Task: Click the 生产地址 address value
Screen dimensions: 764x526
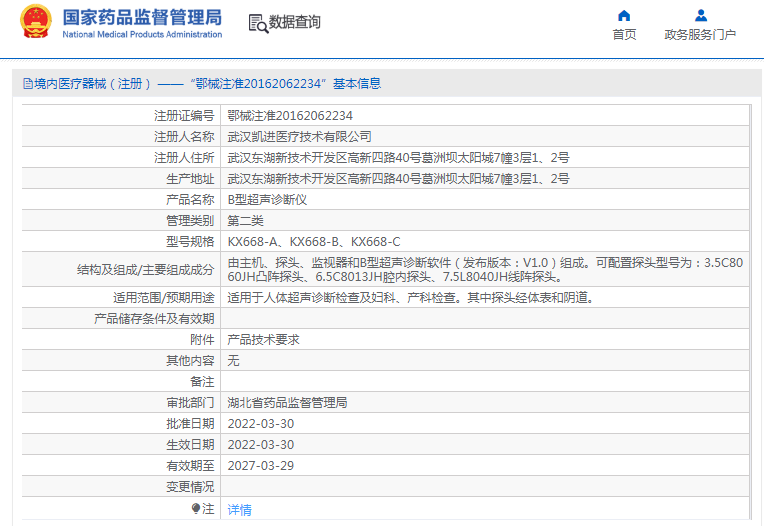Action: tap(398, 179)
